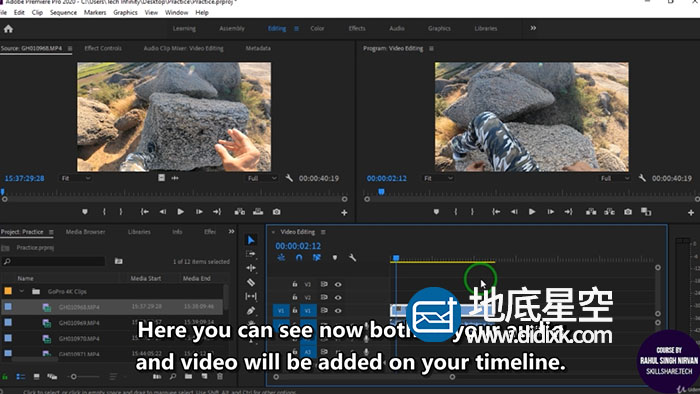Toggle V3 track output eye
700x394 pixels.
click(x=338, y=284)
